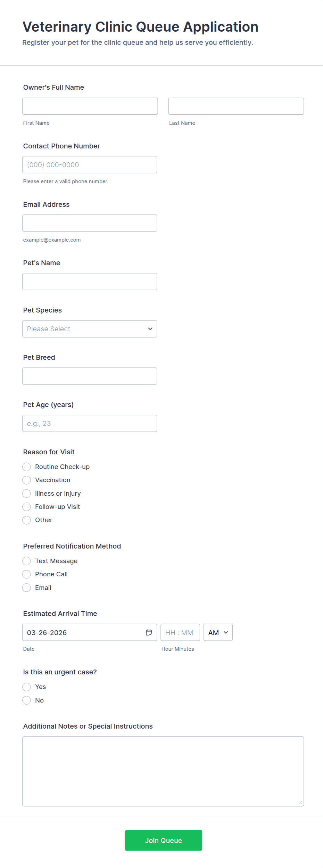Viewport: 323px width, 868px height.
Task: Select Other as visit reason
Action: point(27,520)
